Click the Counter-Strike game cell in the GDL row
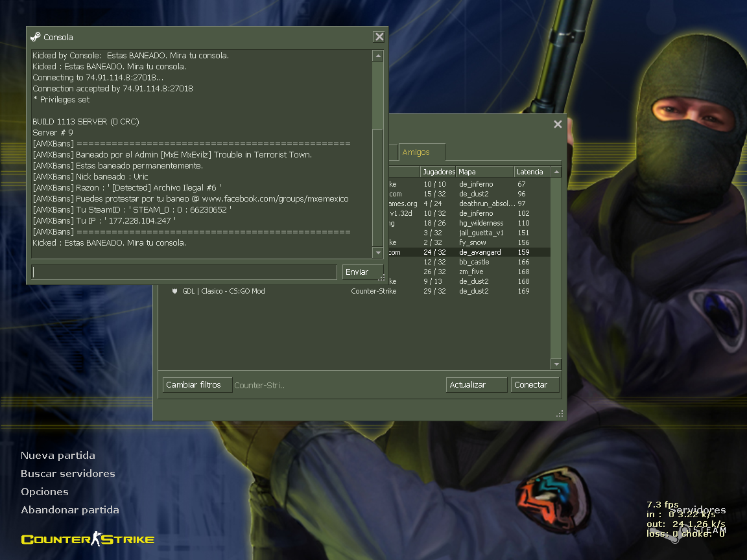Image resolution: width=747 pixels, height=560 pixels. pyautogui.click(x=373, y=291)
